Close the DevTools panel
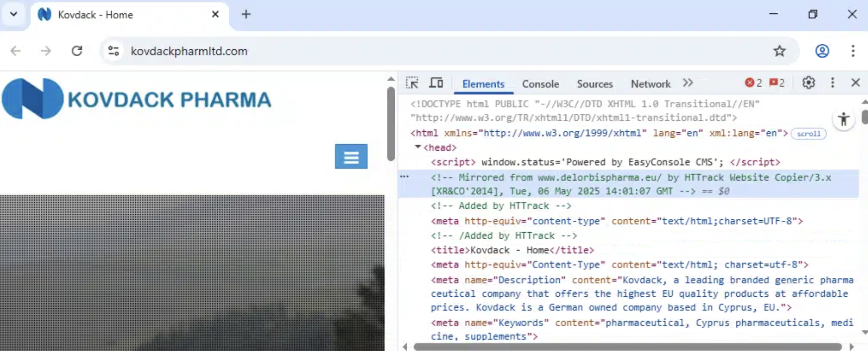Viewport: 868px width, 351px height. 856,83
